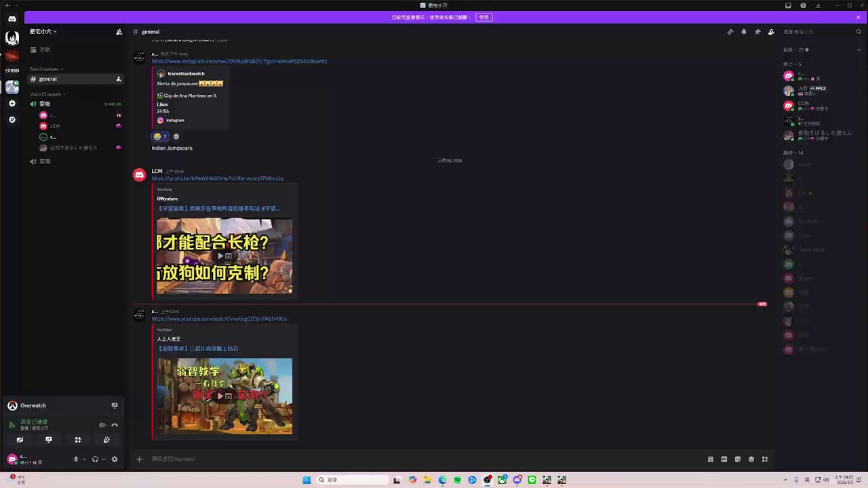Open the soundboard icon in voice panel

pyautogui.click(x=106, y=440)
